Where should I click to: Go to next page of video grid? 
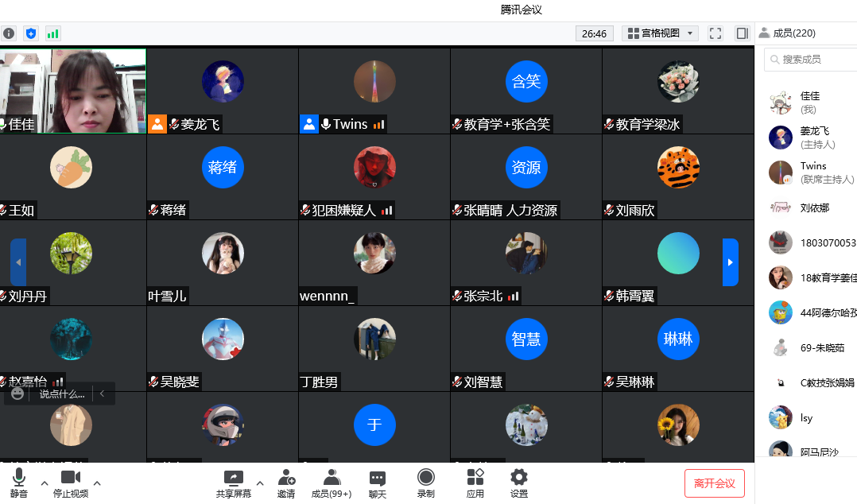[730, 262]
